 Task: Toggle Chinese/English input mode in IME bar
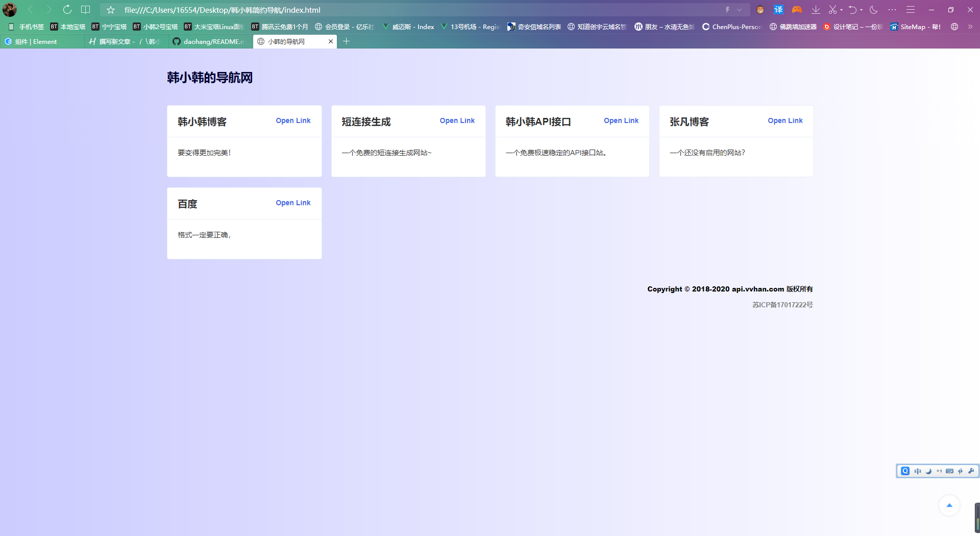[918, 471]
